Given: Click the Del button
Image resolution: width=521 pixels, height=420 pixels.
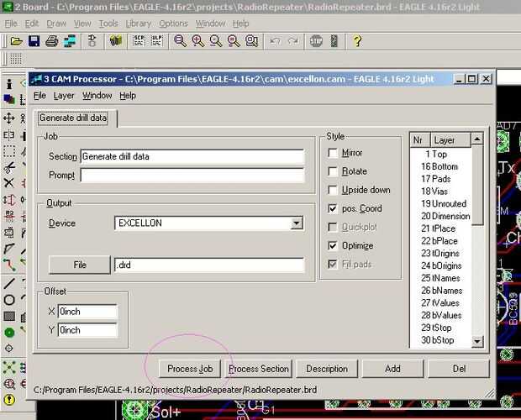Looking at the screenshot, I should [459, 369].
